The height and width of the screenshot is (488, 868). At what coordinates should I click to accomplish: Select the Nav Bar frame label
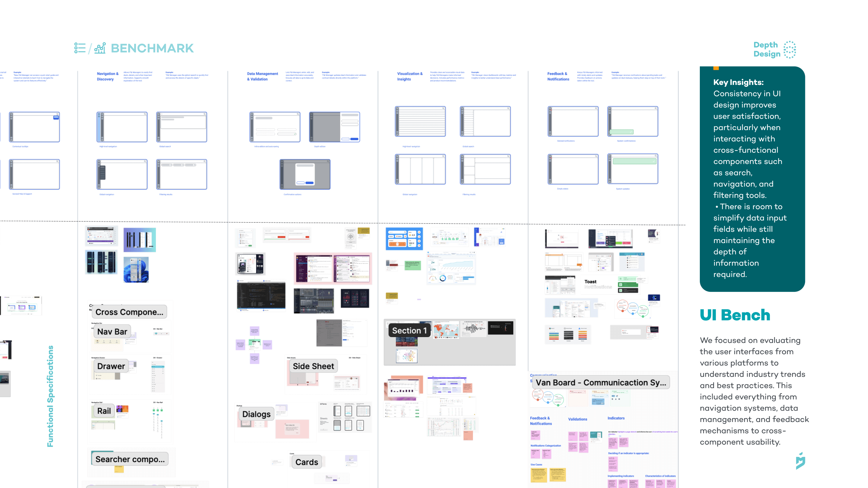coord(112,331)
